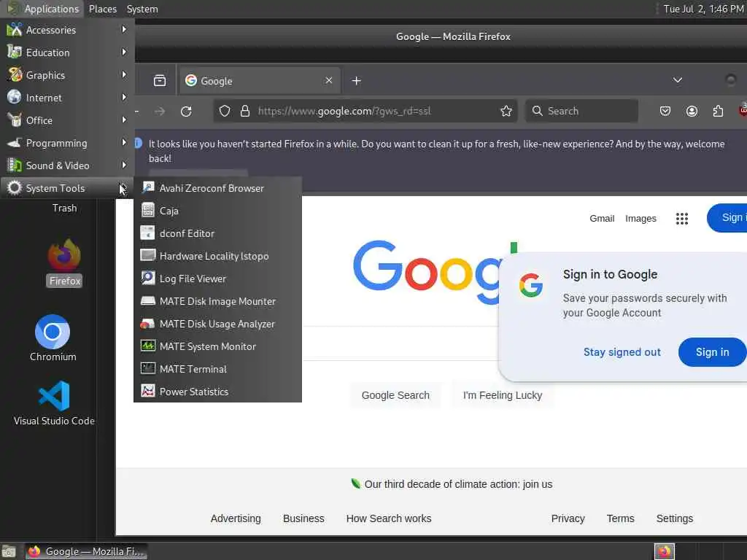The width and height of the screenshot is (747, 560).
Task: Switch to the Google tab
Action: (260, 80)
